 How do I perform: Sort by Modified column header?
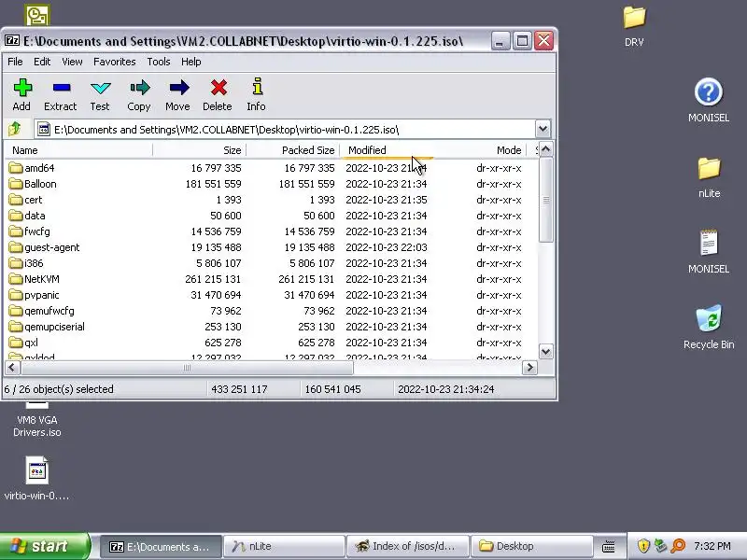point(386,150)
